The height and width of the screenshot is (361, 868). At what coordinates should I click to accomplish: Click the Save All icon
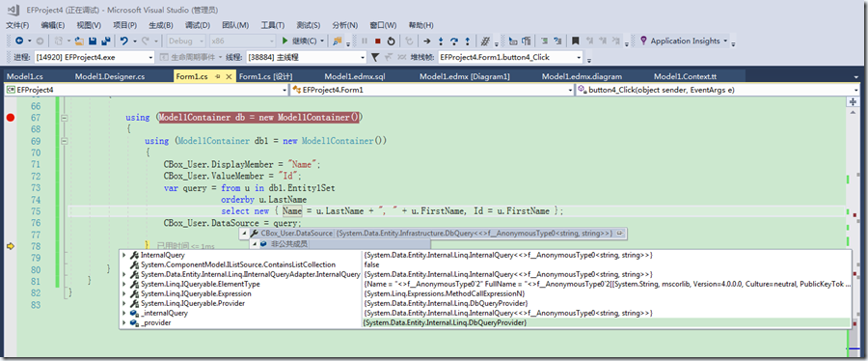106,41
